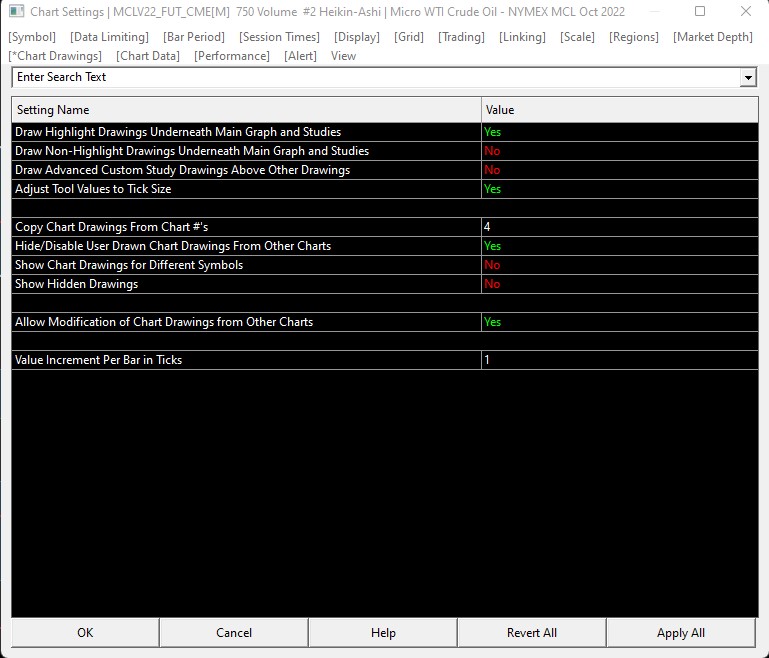
Task: Open the View menu item
Action: click(x=343, y=56)
